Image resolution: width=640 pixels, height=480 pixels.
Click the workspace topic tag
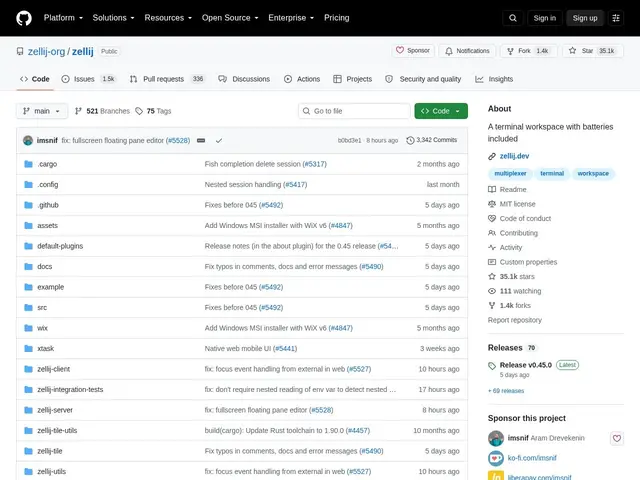[x=593, y=173]
